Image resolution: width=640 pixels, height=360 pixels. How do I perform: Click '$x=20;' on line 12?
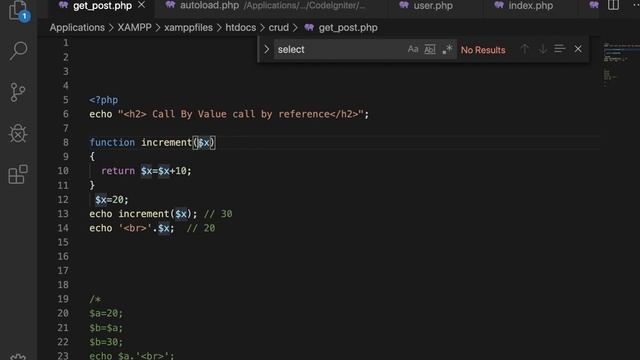coord(112,200)
